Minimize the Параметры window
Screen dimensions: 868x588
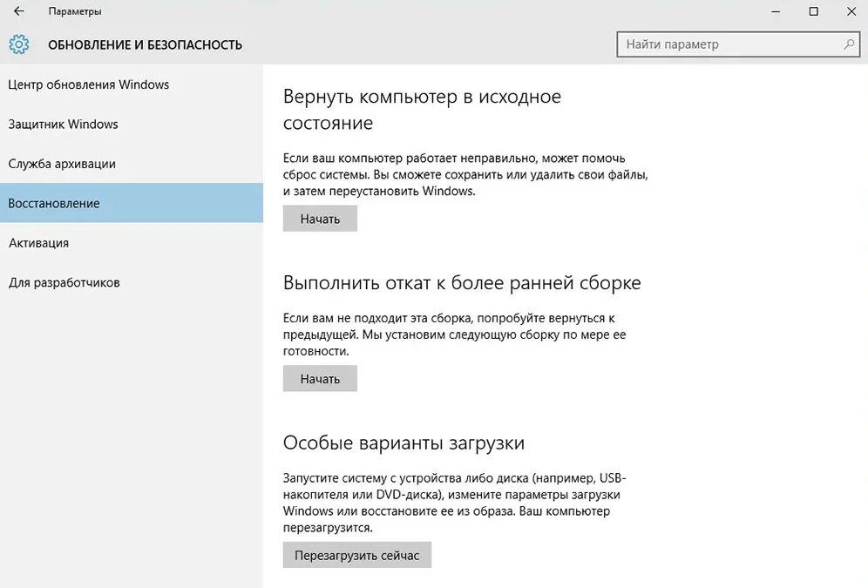click(x=775, y=11)
